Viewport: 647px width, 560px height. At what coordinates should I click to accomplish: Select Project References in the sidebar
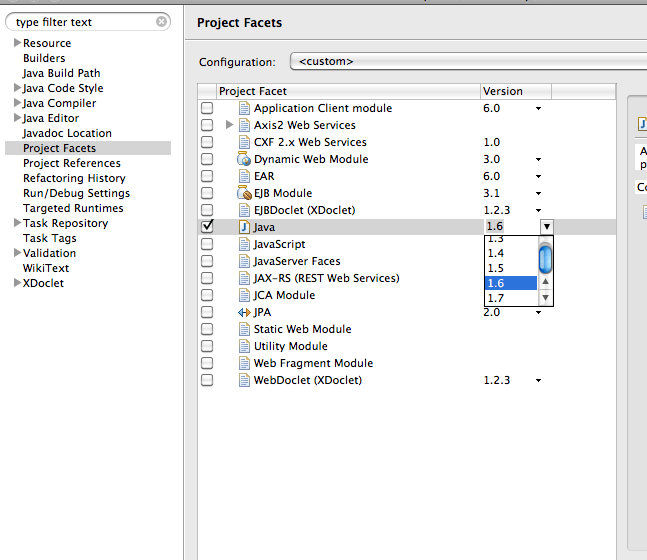pos(72,163)
